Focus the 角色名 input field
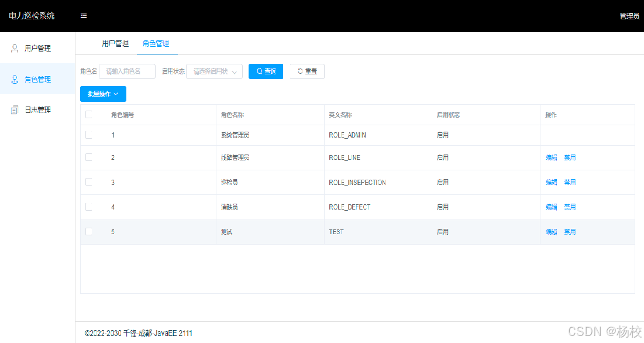 (x=128, y=71)
